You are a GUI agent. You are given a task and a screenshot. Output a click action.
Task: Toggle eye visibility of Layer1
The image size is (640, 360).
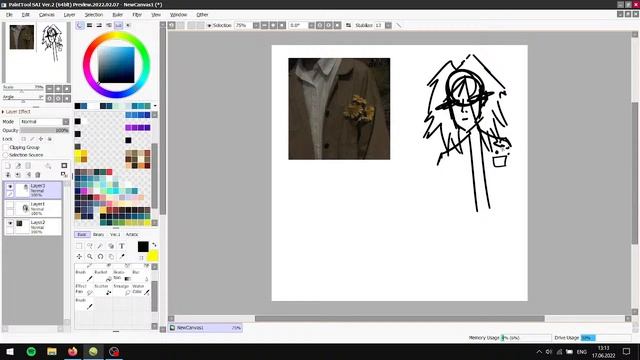[10, 204]
